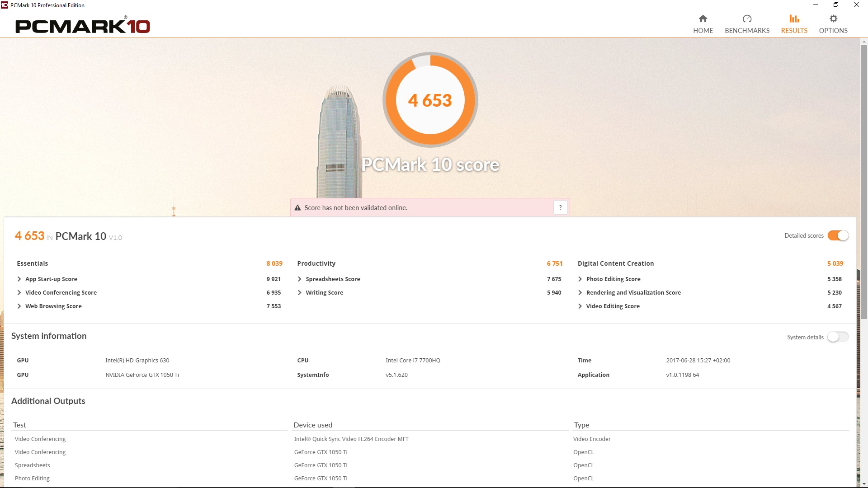868x488 pixels.
Task: Click the Results bar chart icon
Action: (794, 19)
